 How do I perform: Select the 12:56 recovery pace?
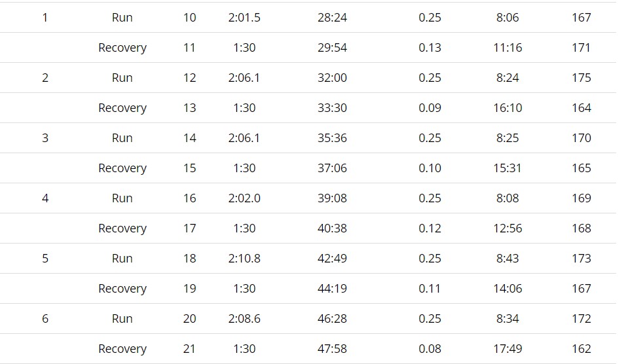point(507,228)
